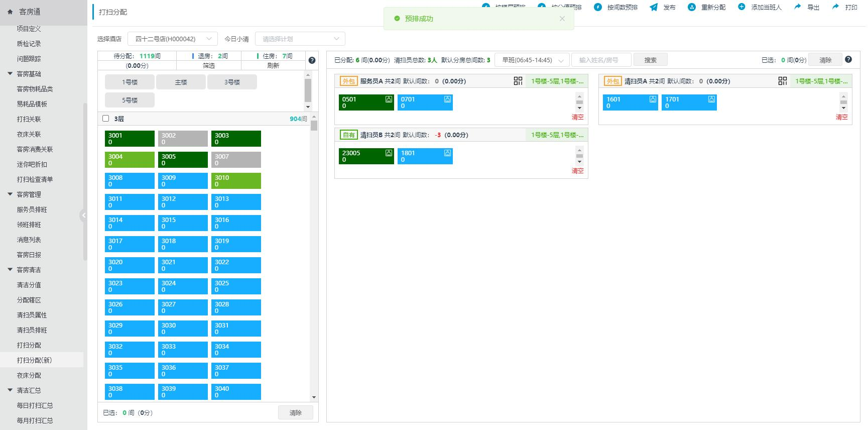Open the 选择酒店 hotel dropdown

pos(173,39)
